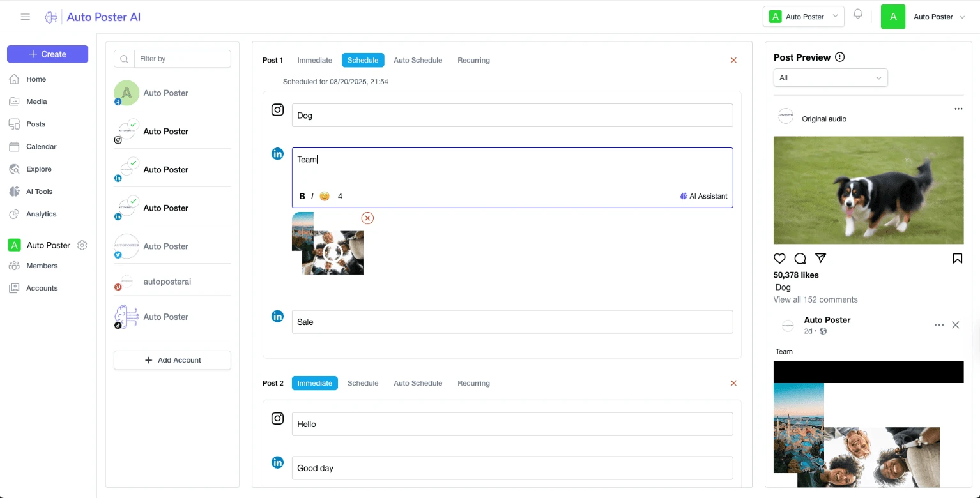980x498 pixels.
Task: Click the heart like icon in preview
Action: tap(779, 259)
